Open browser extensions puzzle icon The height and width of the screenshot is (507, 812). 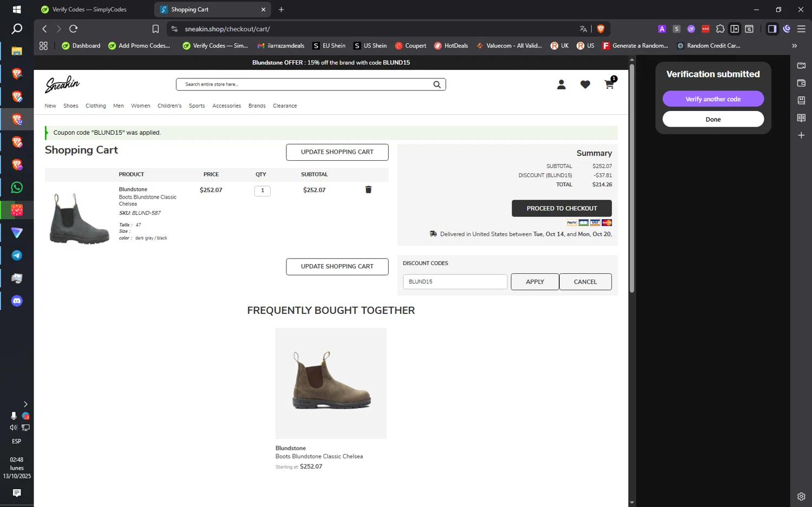(720, 29)
